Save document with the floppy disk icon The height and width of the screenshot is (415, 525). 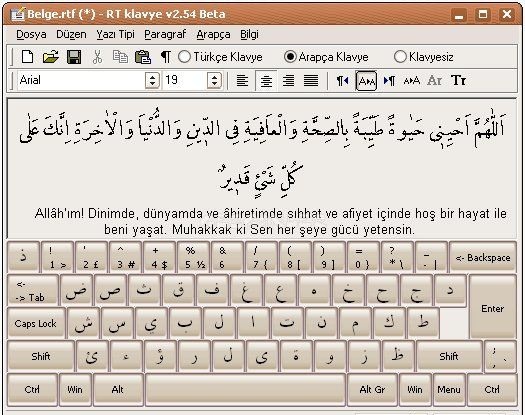pos(74,57)
